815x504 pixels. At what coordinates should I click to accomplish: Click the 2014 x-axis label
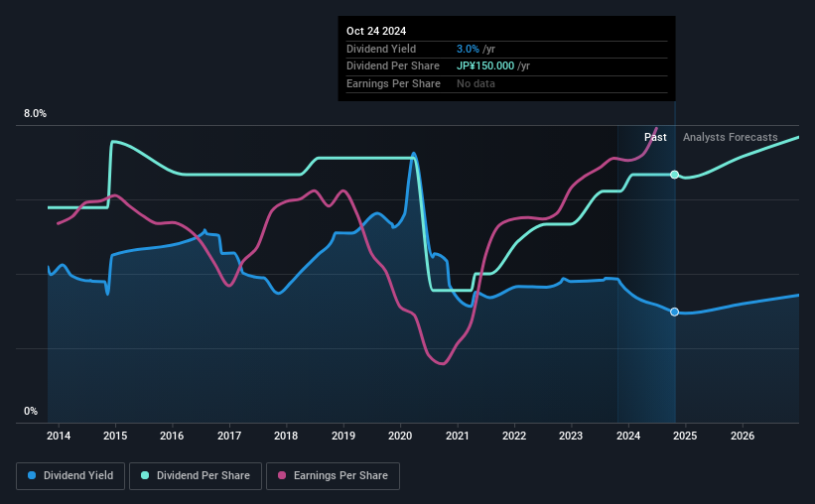click(x=59, y=436)
